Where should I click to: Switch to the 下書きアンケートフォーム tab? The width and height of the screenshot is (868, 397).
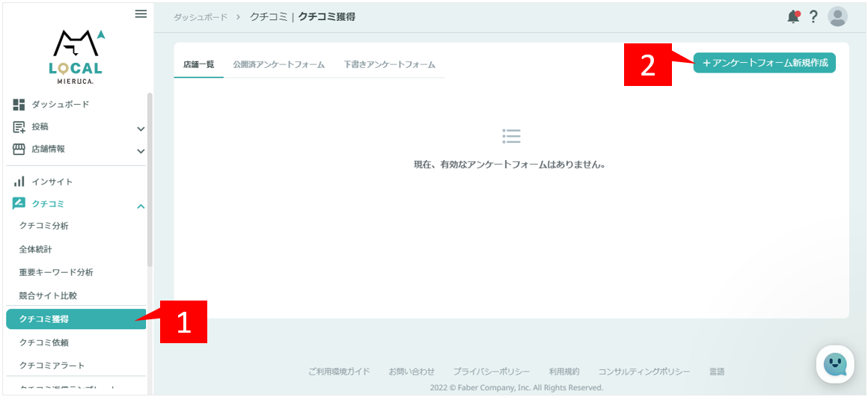click(390, 64)
